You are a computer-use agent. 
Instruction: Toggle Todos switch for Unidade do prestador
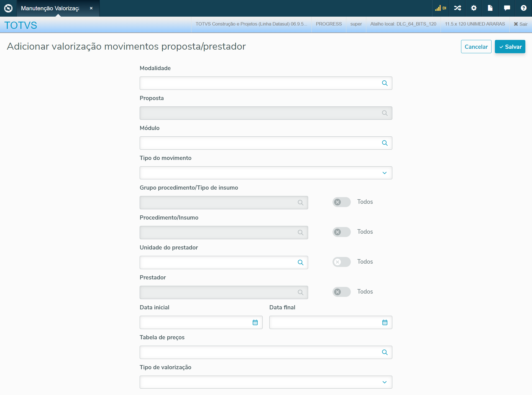(341, 262)
